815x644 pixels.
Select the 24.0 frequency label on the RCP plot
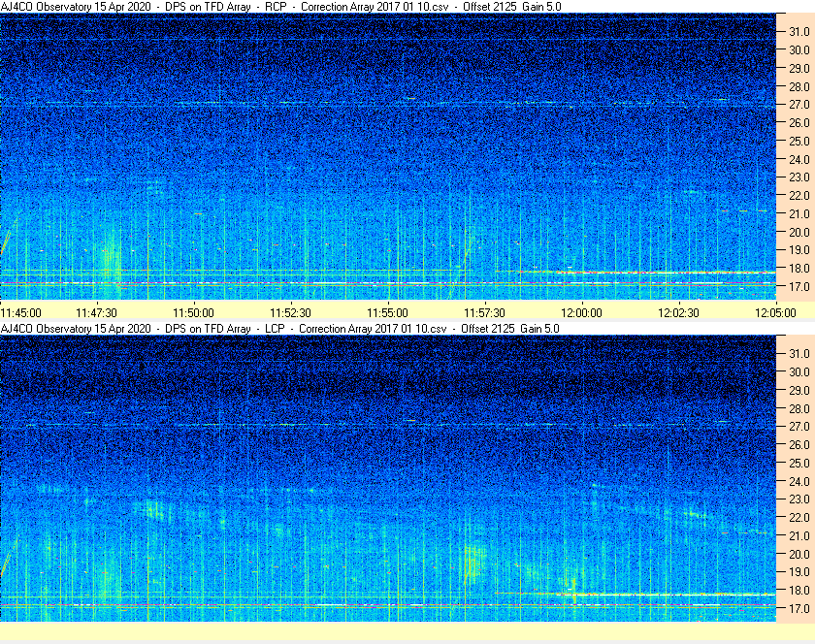[799, 159]
